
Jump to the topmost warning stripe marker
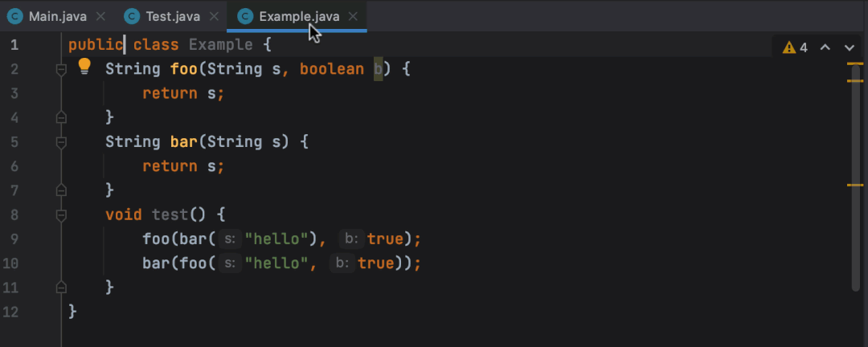click(855, 63)
